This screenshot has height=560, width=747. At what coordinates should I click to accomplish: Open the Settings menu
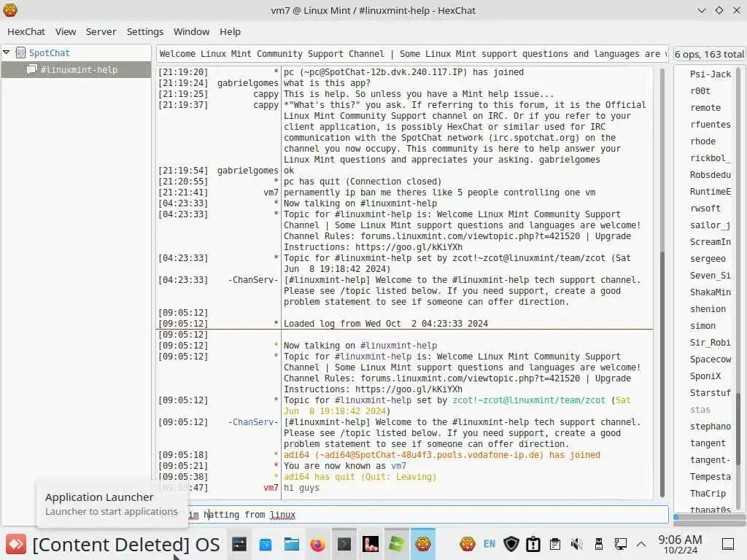[145, 31]
